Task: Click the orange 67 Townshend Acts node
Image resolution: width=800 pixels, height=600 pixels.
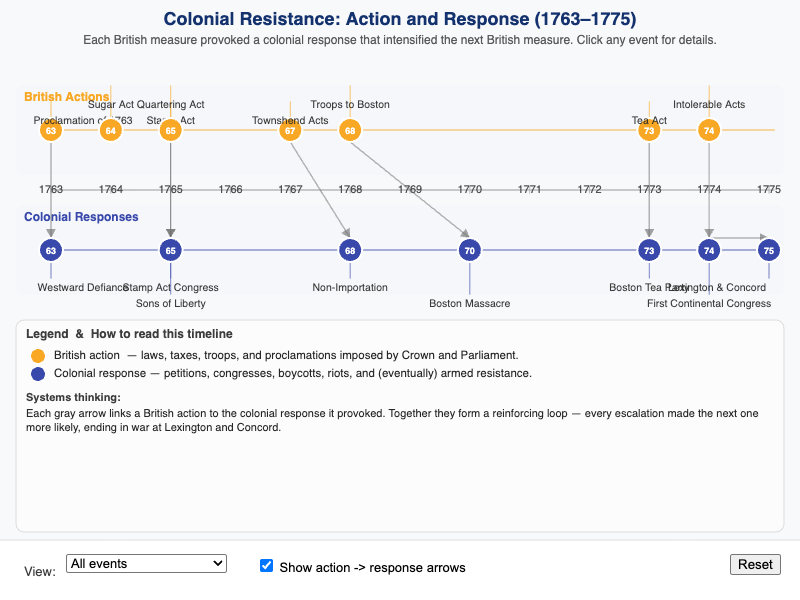Action: tap(290, 131)
